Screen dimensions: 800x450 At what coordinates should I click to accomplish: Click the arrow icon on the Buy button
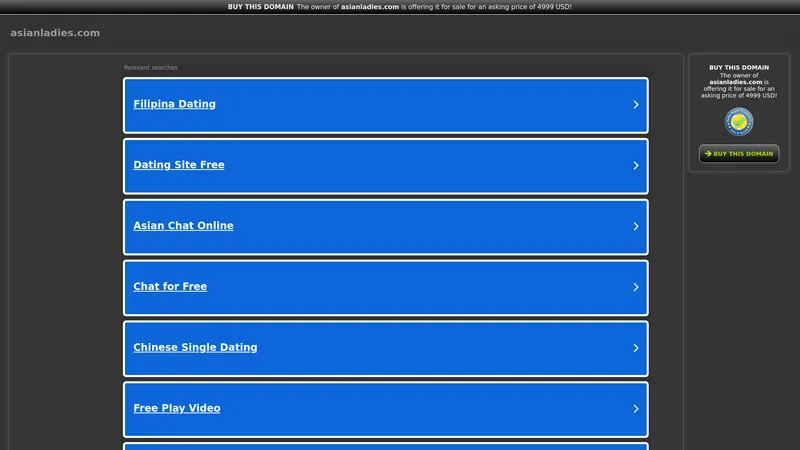coord(708,154)
